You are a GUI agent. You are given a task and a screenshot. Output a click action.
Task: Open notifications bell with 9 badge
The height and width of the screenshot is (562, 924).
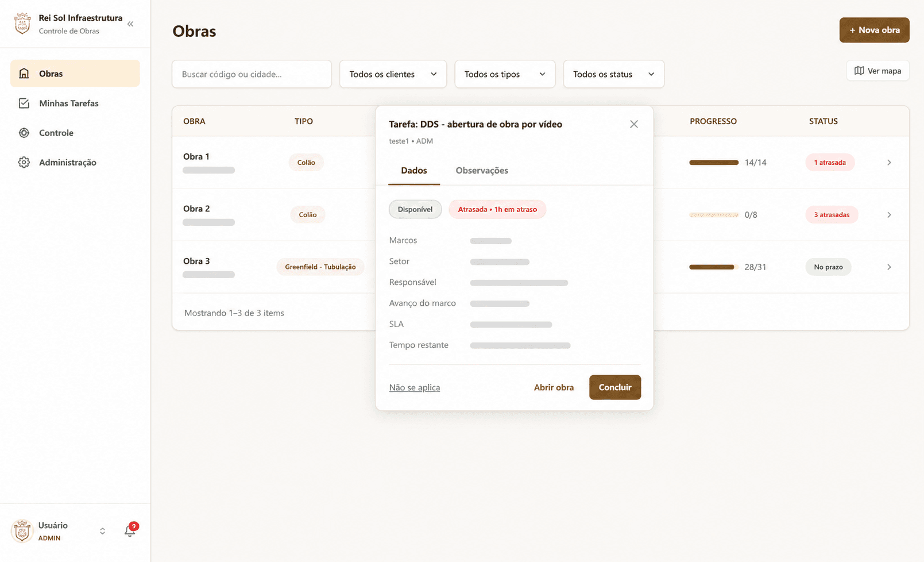[130, 530]
